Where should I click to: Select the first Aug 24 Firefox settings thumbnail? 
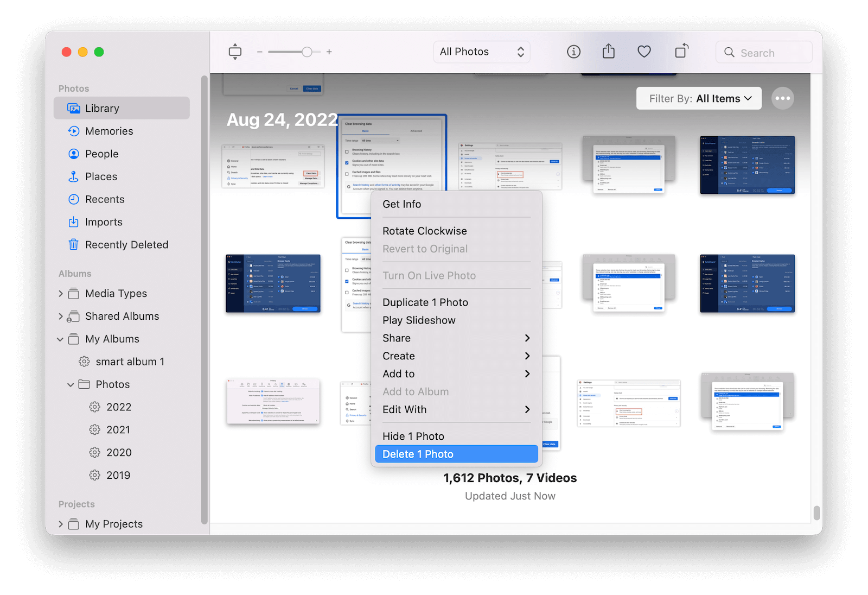pyautogui.click(x=273, y=166)
